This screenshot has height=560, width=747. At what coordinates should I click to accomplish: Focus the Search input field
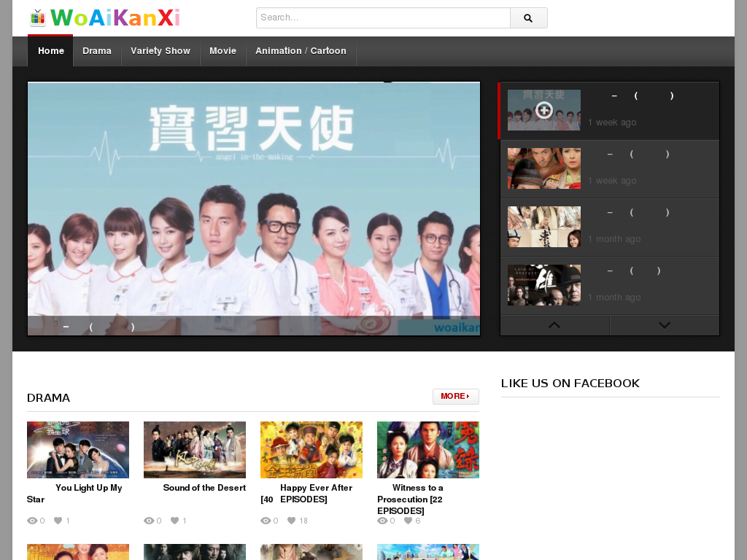pos(383,18)
